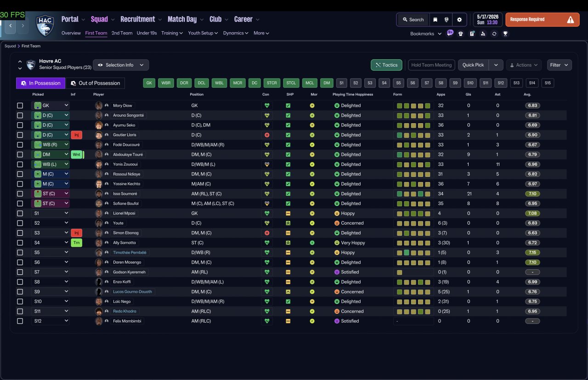This screenshot has height=380, width=588.
Task: Switch to the 2nd Team tab
Action: coord(122,33)
